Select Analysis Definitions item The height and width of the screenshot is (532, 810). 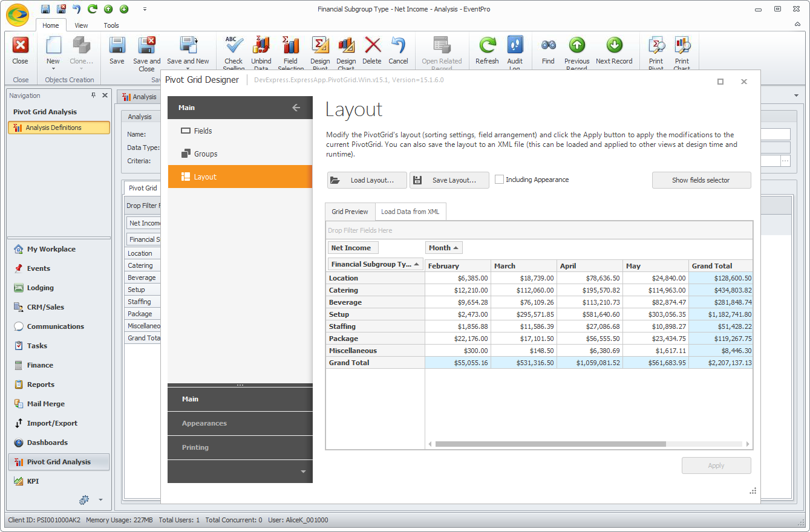coord(59,128)
